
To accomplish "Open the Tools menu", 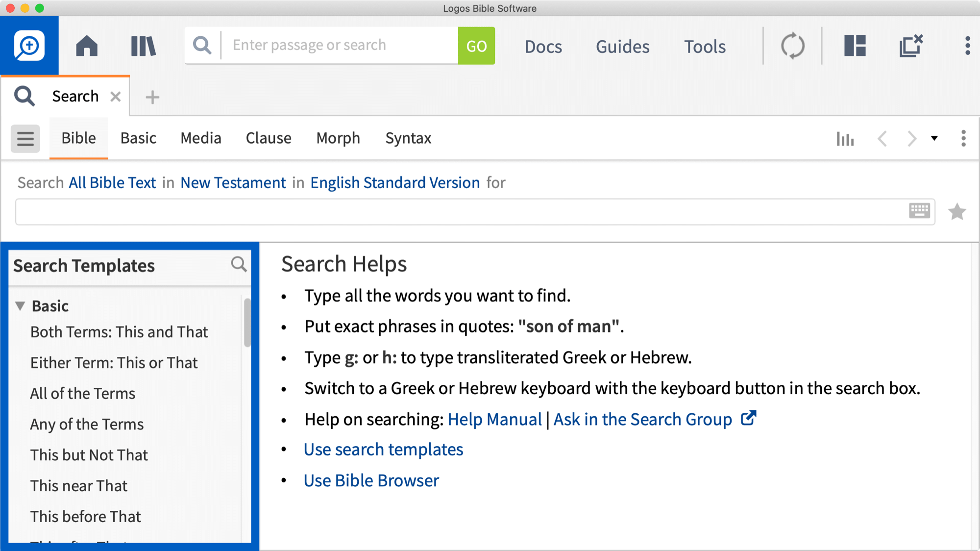I will [x=705, y=47].
